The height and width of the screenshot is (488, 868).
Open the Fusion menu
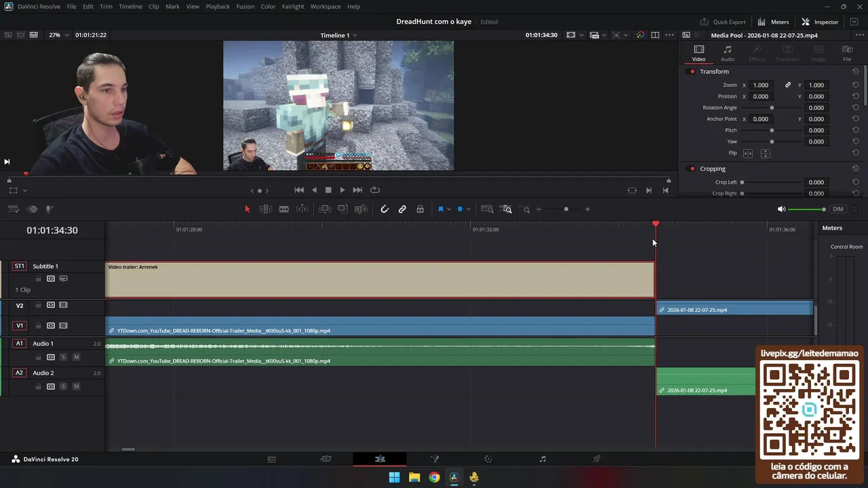[x=245, y=7]
